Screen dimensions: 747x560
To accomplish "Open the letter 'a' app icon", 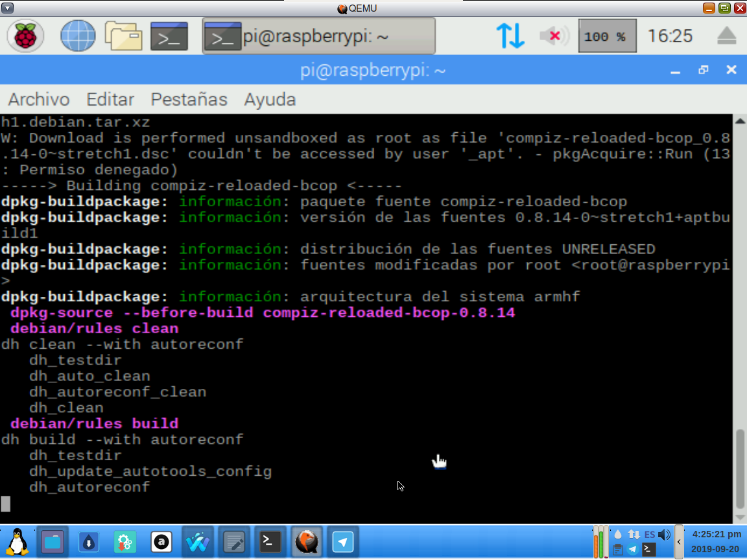I will pos(161,542).
